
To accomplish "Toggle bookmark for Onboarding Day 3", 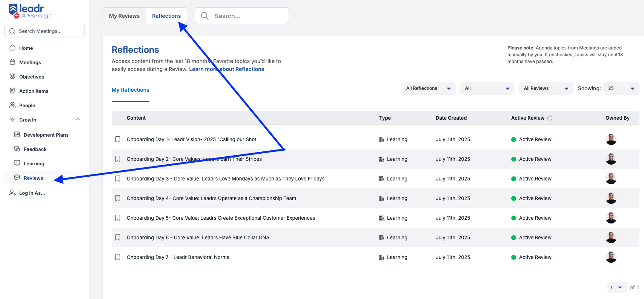I will [x=118, y=179].
